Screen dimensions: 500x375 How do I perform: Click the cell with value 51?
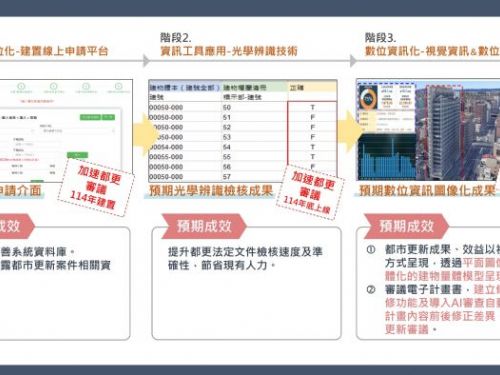tap(227, 117)
